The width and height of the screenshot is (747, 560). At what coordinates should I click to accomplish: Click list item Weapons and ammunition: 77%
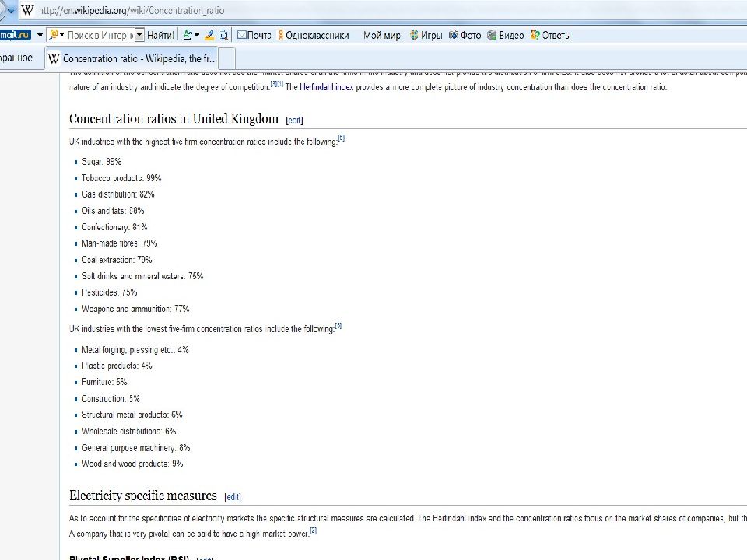pyautogui.click(x=135, y=309)
